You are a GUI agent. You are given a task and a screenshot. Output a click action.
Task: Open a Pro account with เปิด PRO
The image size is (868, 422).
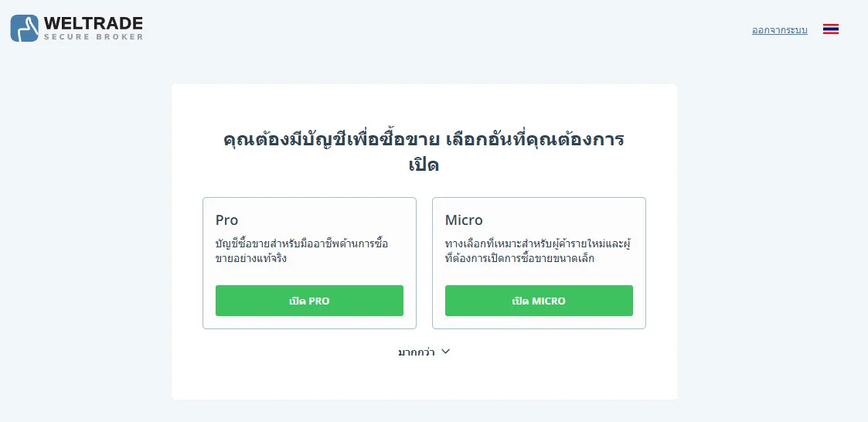click(x=309, y=301)
